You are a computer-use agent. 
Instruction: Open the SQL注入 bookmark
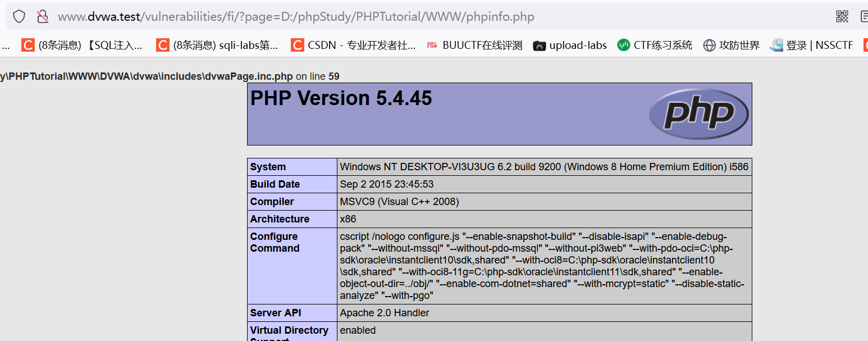pyautogui.click(x=82, y=46)
